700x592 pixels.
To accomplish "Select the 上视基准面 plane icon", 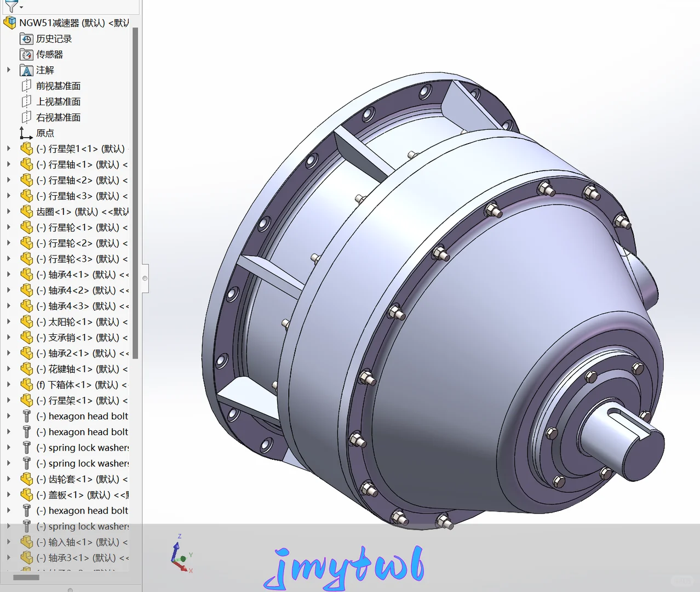I will click(26, 101).
